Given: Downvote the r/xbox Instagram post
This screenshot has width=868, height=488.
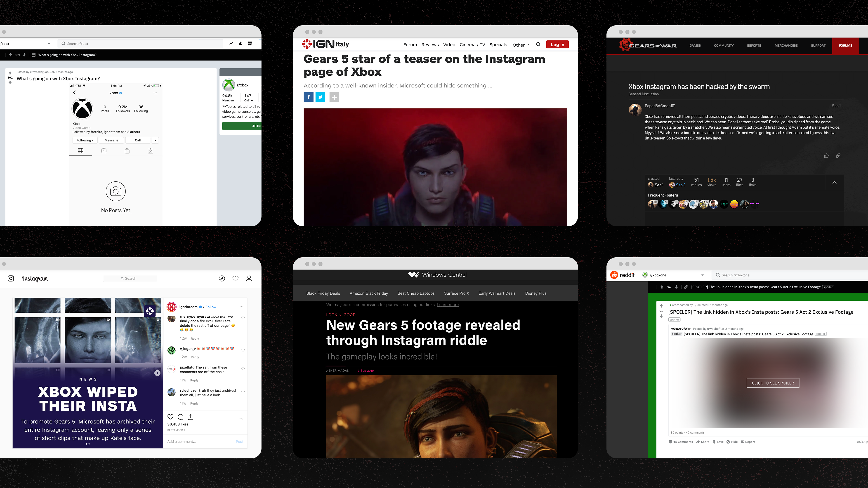Looking at the screenshot, I should point(10,82).
